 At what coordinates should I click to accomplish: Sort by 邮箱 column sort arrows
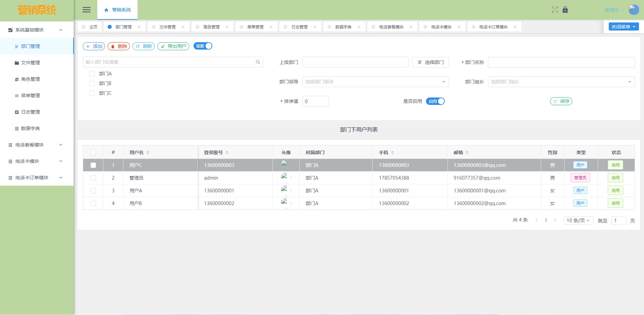tap(467, 152)
